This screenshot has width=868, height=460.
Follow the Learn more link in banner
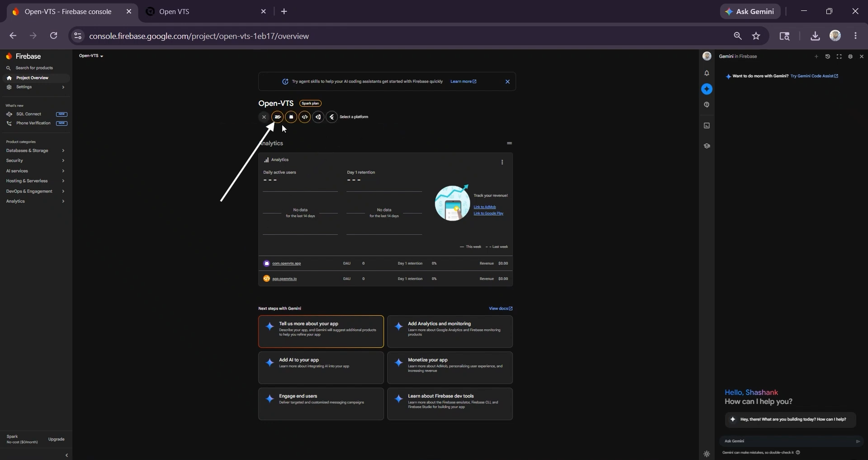(463, 82)
